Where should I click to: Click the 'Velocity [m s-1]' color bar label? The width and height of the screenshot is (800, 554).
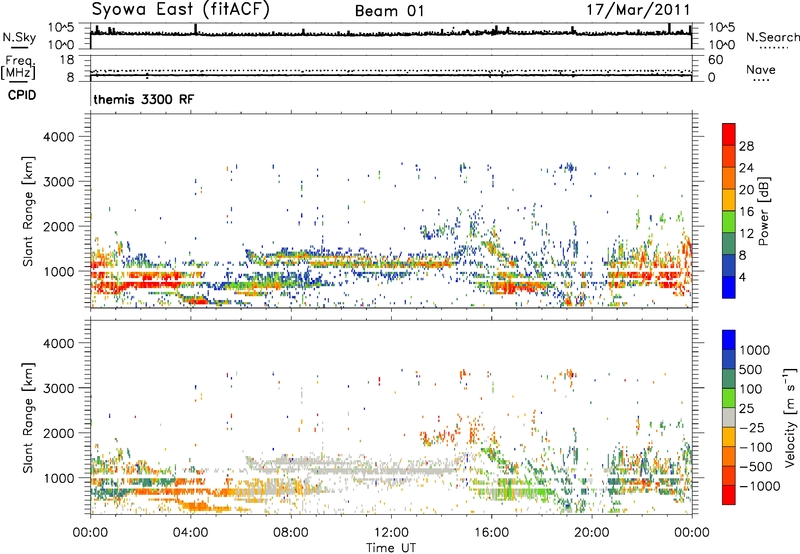(x=790, y=417)
